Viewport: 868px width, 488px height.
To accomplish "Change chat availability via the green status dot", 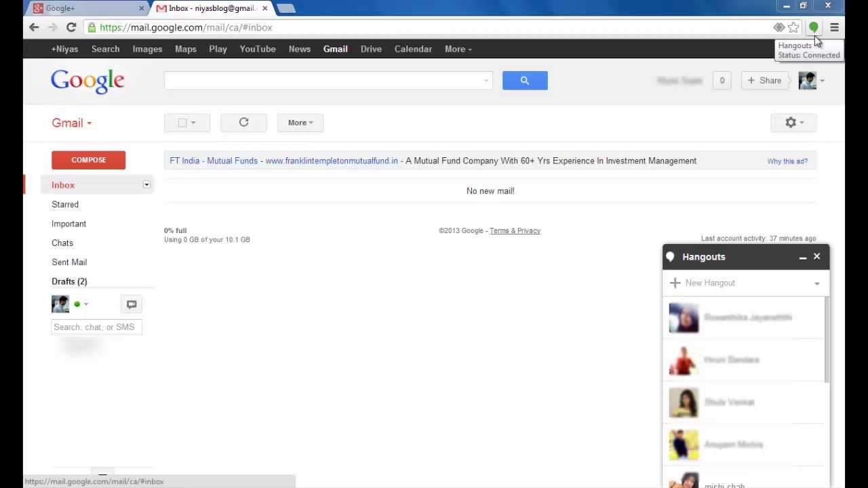I will (77, 304).
